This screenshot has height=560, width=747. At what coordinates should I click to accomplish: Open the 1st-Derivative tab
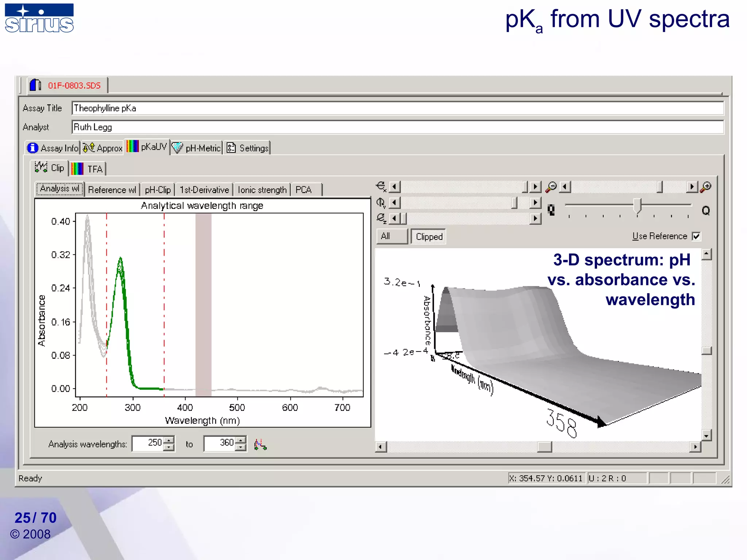pos(204,190)
